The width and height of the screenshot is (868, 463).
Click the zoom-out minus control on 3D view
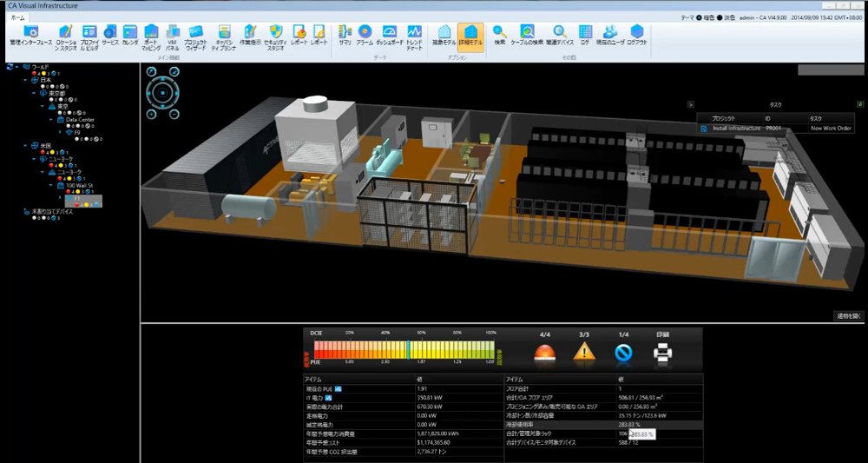pos(174,115)
